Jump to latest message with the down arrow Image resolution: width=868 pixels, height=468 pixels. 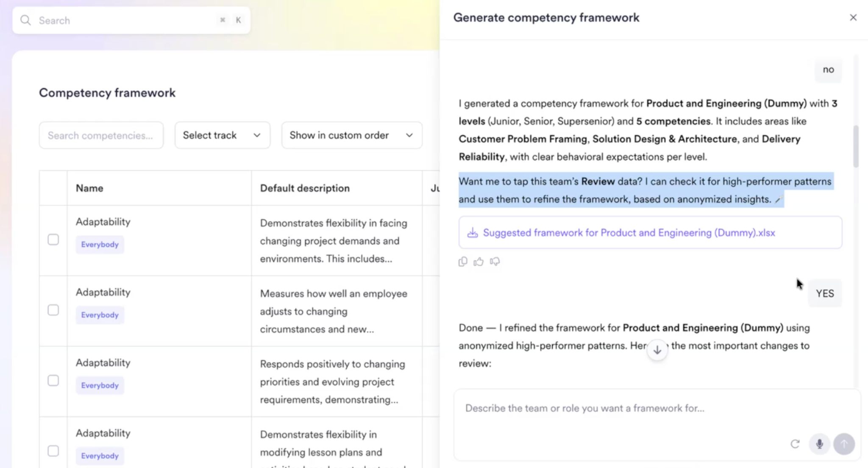[x=657, y=350]
